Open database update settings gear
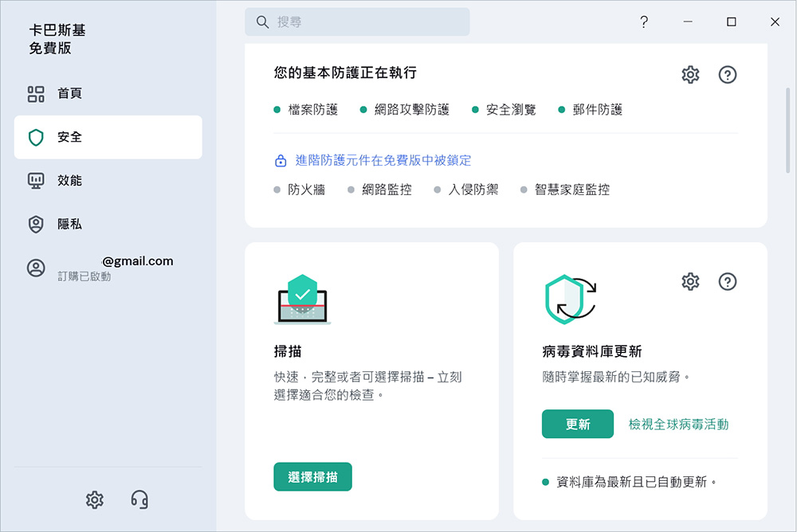 coord(690,281)
